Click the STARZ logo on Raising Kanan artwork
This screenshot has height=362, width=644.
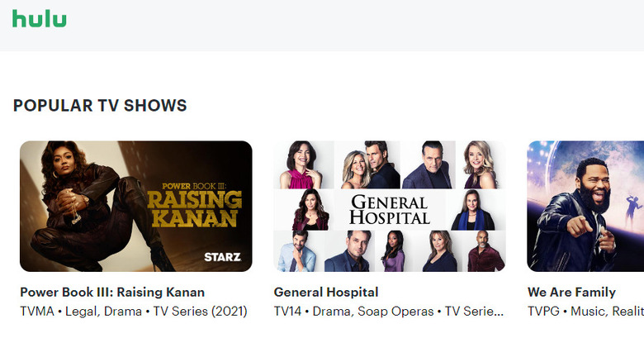[222, 257]
